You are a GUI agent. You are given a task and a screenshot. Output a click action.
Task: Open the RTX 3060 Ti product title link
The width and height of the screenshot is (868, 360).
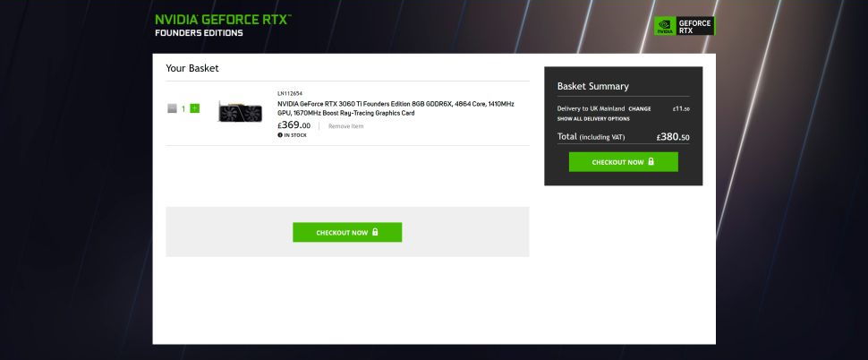tap(396, 108)
